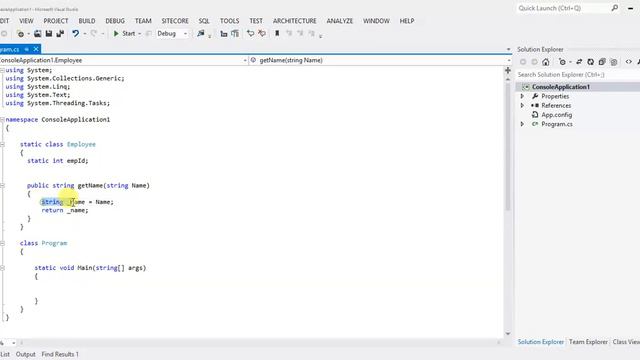Open the document tab list dropdown arrow
Screen dimensions: 640x360
pyautogui.click(x=508, y=49)
